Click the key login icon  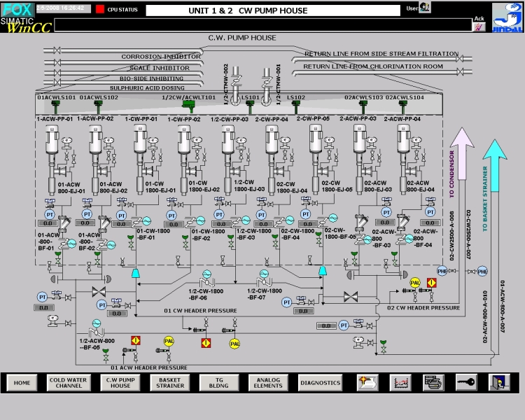pyautogui.click(x=466, y=382)
